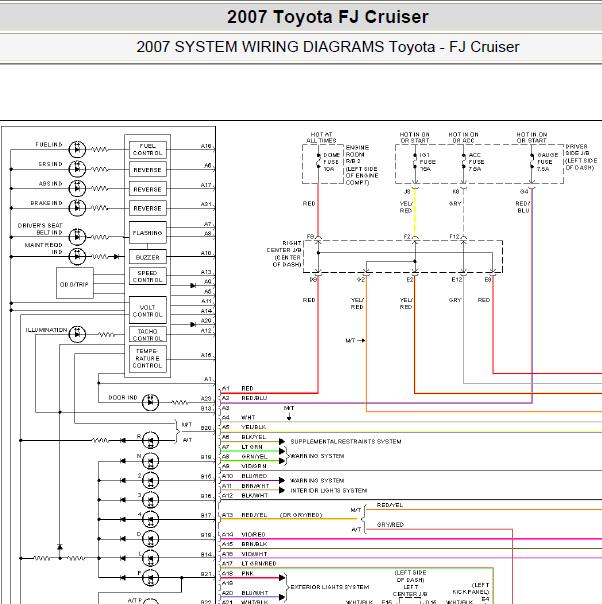Click the 'RIGHT CENTER J/B' label
The height and width of the screenshot is (604, 602).
click(x=286, y=247)
